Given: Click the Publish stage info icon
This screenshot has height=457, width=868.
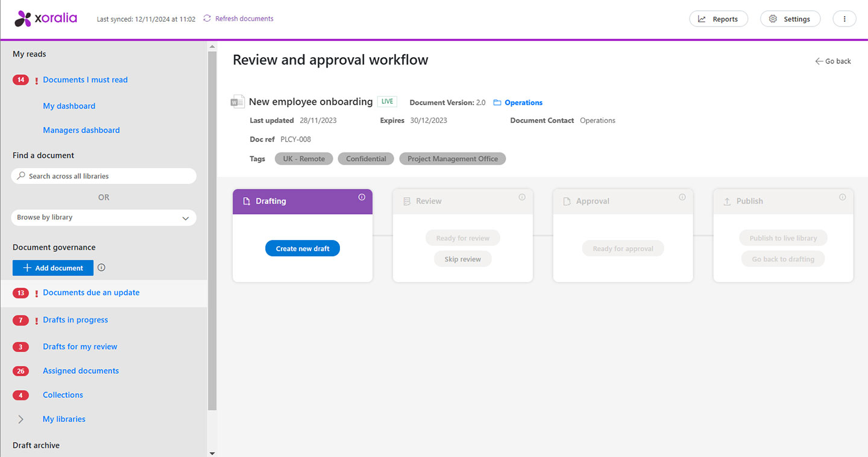Looking at the screenshot, I should [x=843, y=197].
